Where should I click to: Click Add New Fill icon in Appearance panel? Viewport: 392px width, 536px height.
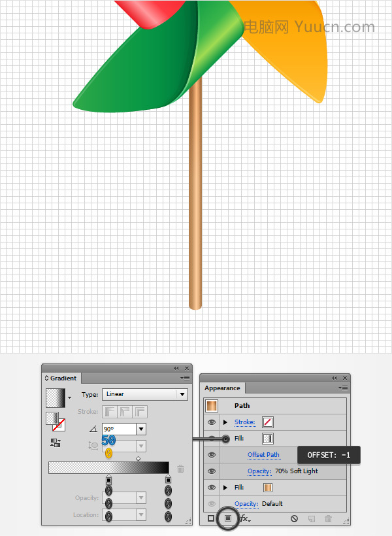[228, 518]
